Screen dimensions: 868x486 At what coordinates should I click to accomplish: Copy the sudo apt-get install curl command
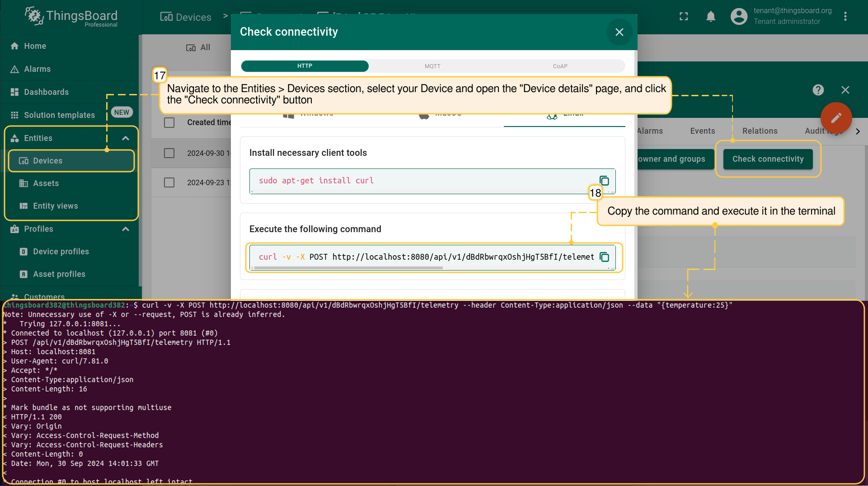(x=604, y=181)
